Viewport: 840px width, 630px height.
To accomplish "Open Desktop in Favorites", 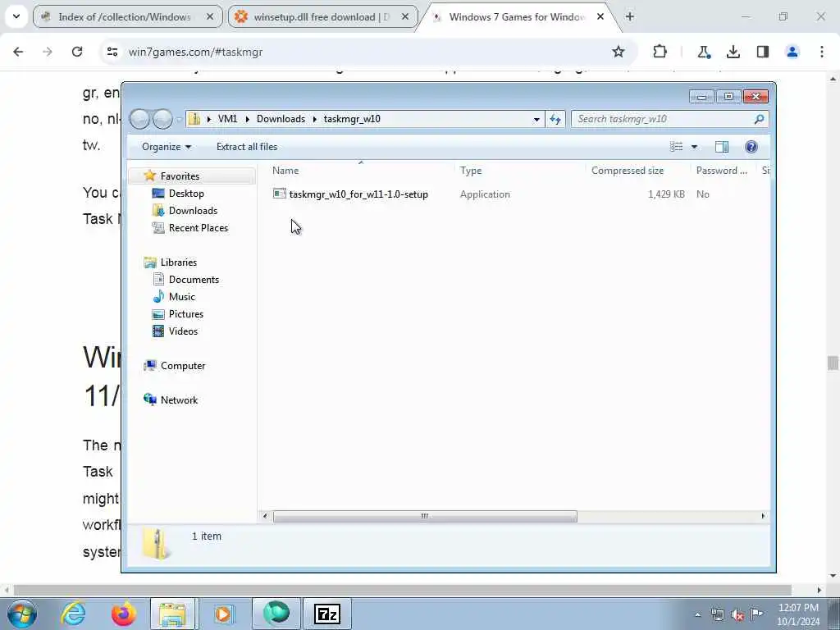I will 186,194.
